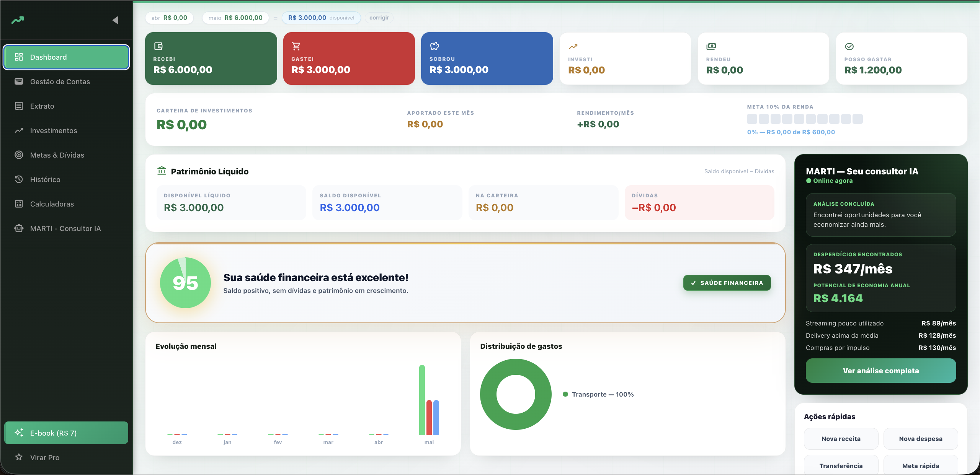Image resolution: width=980 pixels, height=475 pixels.
Task: Open the Histórico page
Action: click(66, 179)
